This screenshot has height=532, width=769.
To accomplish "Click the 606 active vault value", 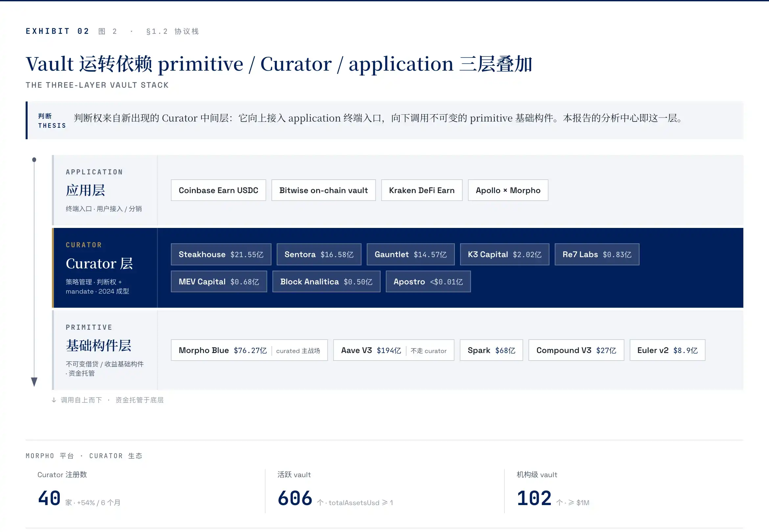I will [295, 498].
